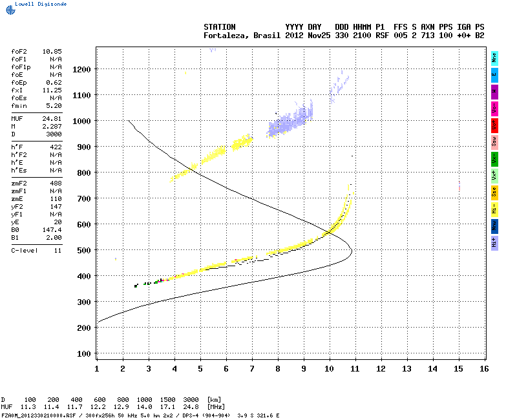This screenshot has height=420, width=517.
Task: Select the IGA value +0+
Action: tap(463, 36)
